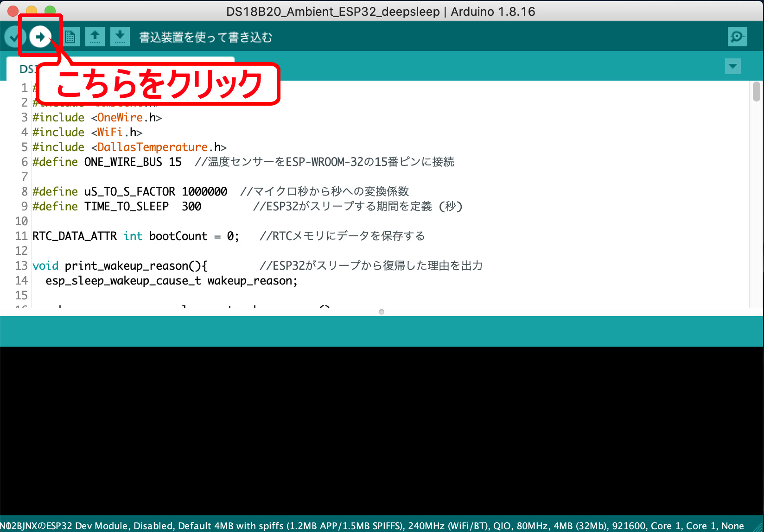Expand the sketch tab dropdown menu
The height and width of the screenshot is (532, 764).
(x=732, y=66)
